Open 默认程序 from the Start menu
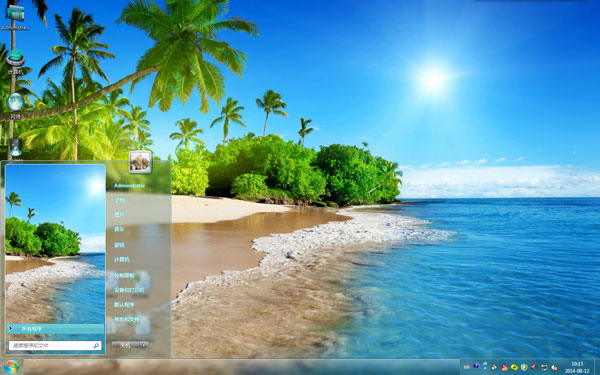Screen dimensions: 600x375 (124, 305)
